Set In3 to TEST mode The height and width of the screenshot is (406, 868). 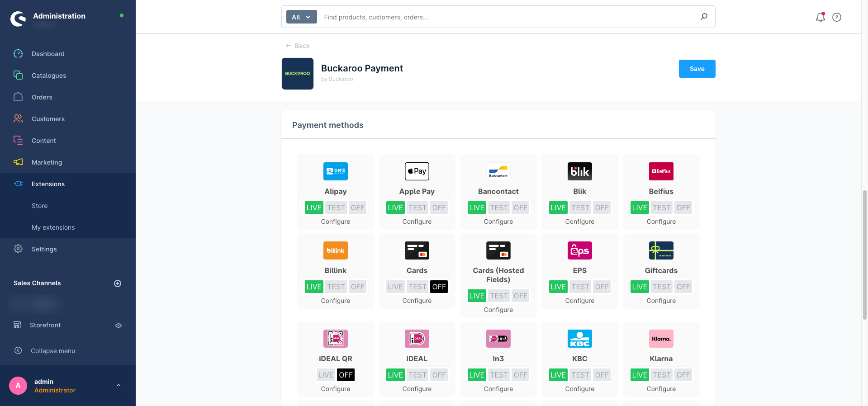pos(499,375)
